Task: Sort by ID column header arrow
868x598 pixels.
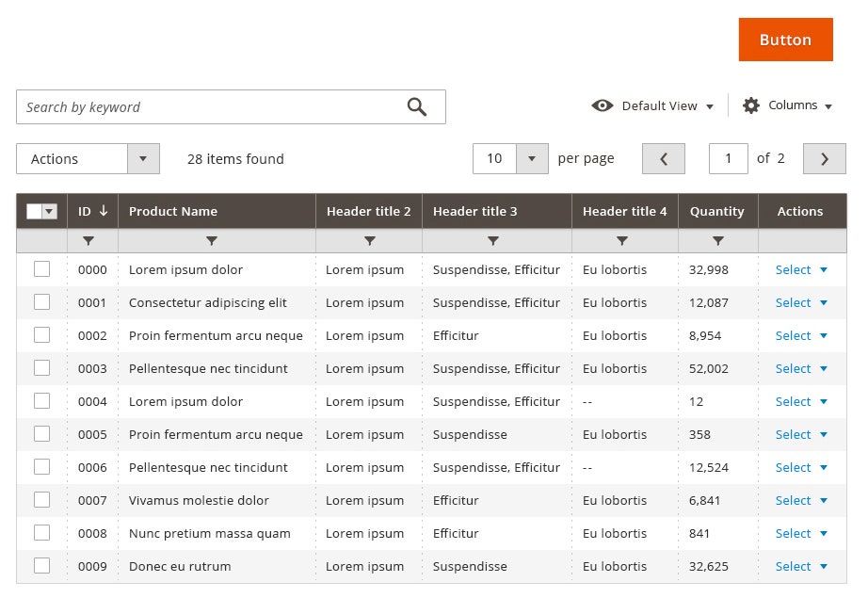Action: tap(104, 211)
